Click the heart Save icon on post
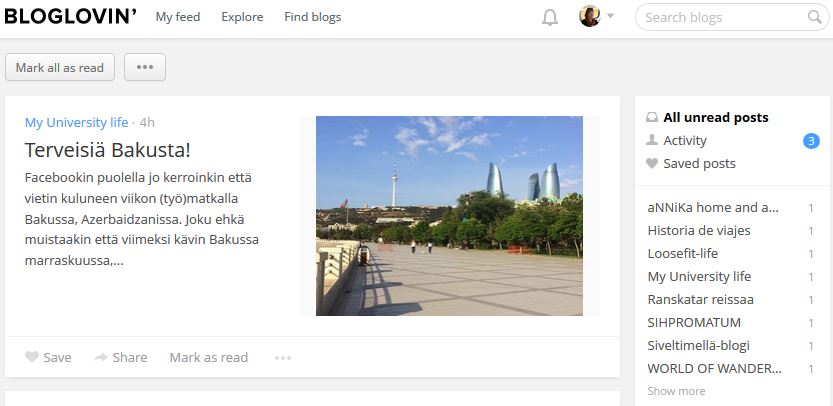Image resolution: width=833 pixels, height=406 pixels. click(x=32, y=357)
